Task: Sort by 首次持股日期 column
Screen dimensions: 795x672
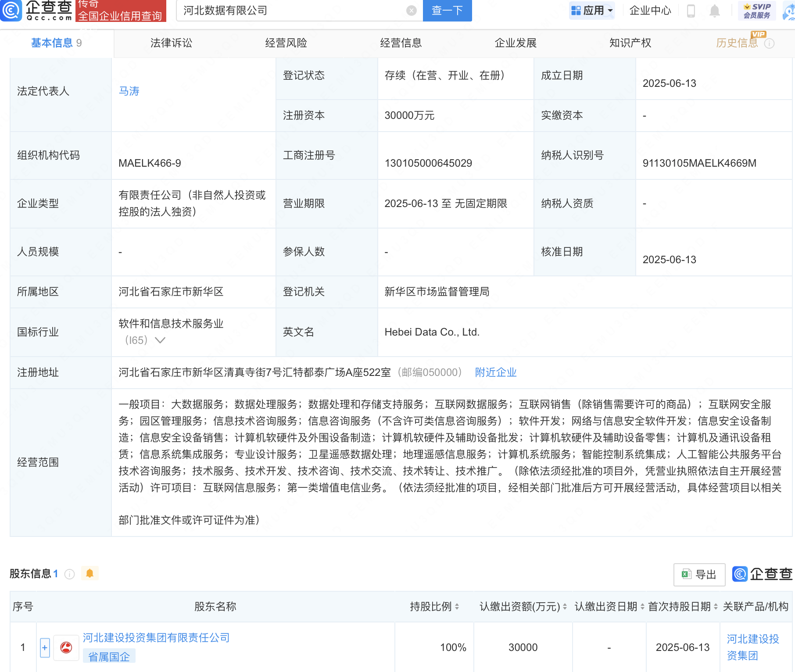Action: pos(716,607)
